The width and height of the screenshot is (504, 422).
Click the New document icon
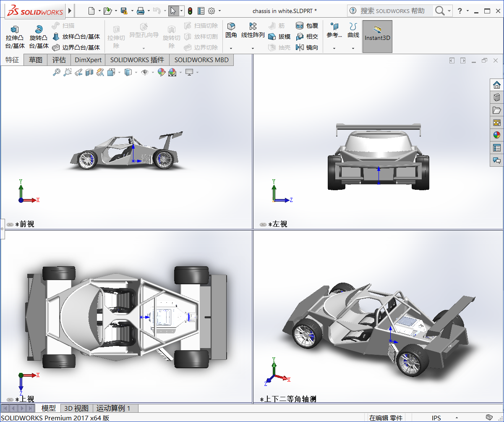point(91,11)
